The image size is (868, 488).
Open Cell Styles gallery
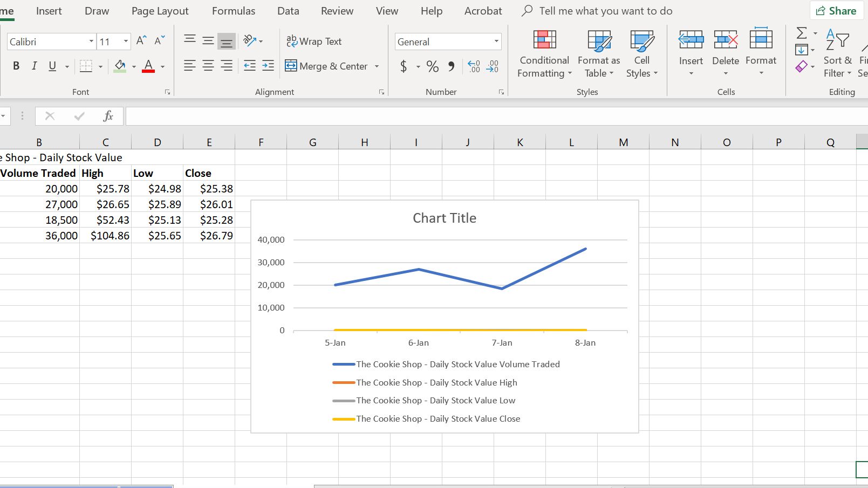(x=642, y=54)
